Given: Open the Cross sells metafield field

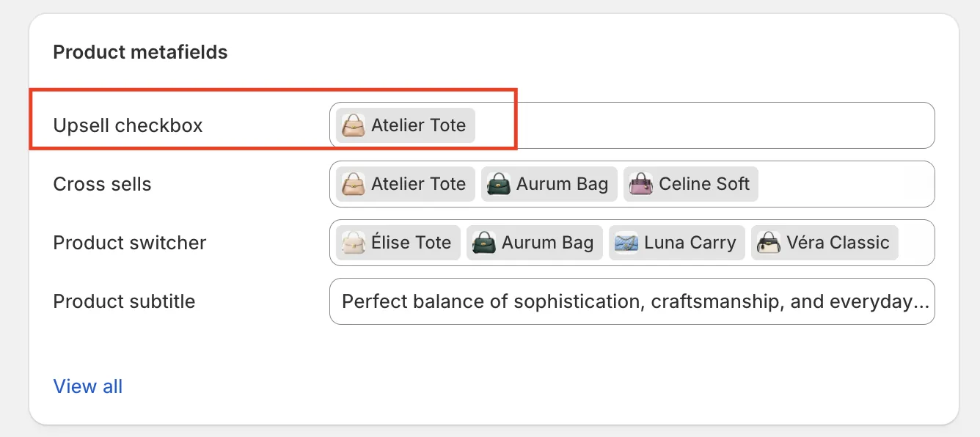Looking at the screenshot, I should [631, 184].
